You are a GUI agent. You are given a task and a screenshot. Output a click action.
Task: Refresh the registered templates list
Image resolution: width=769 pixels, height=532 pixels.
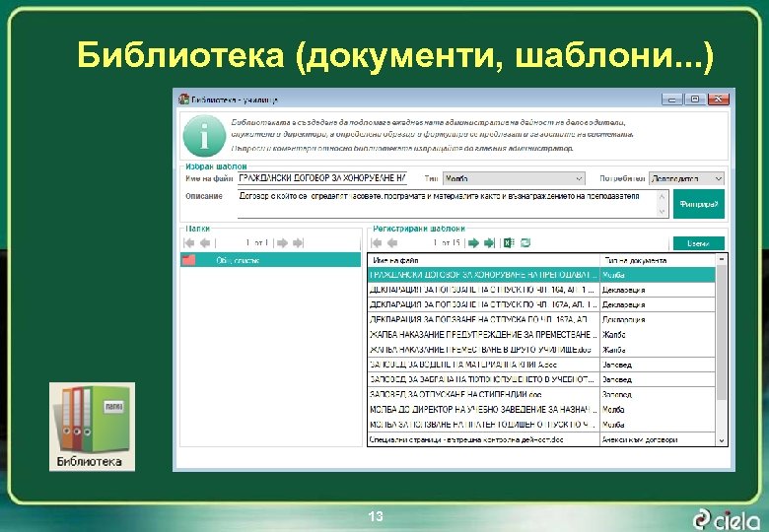point(525,243)
